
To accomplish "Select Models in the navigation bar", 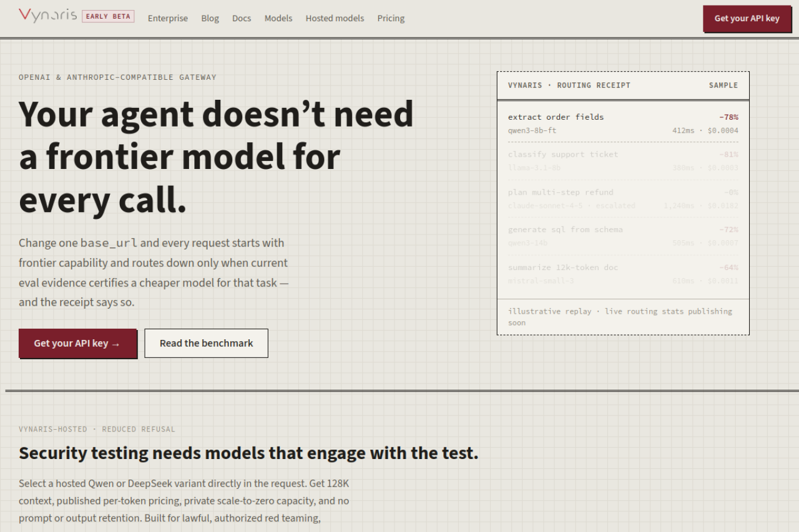I will [x=278, y=19].
